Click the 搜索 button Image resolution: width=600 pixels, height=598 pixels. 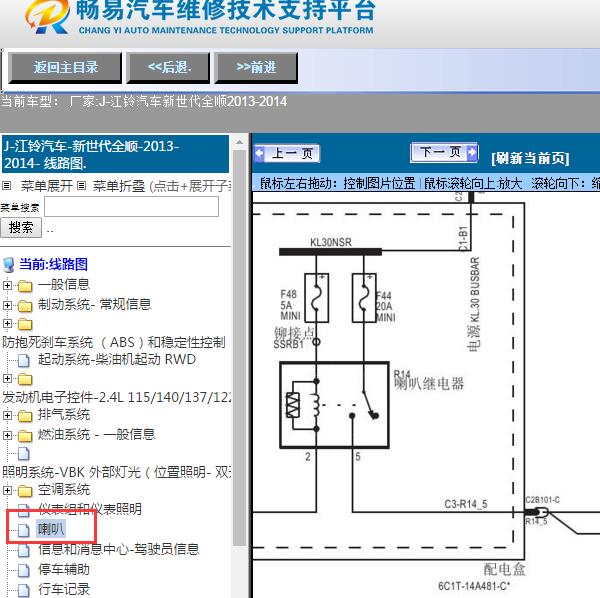point(21,228)
